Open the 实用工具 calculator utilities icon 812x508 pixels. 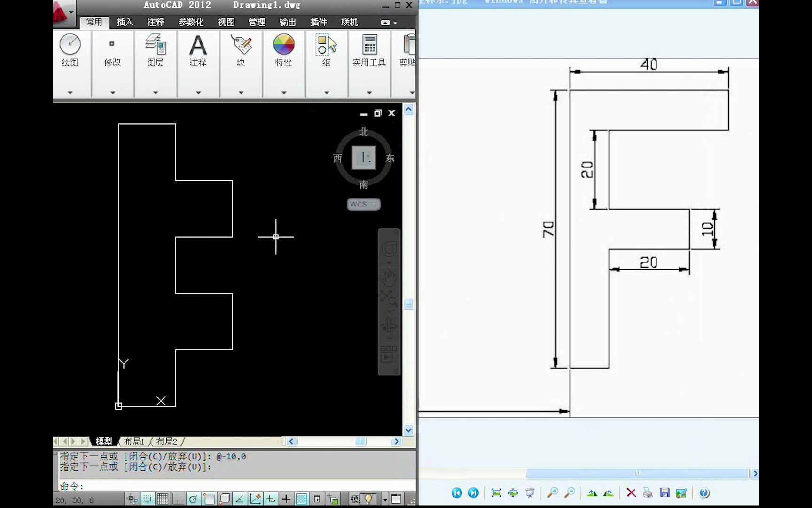click(369, 44)
